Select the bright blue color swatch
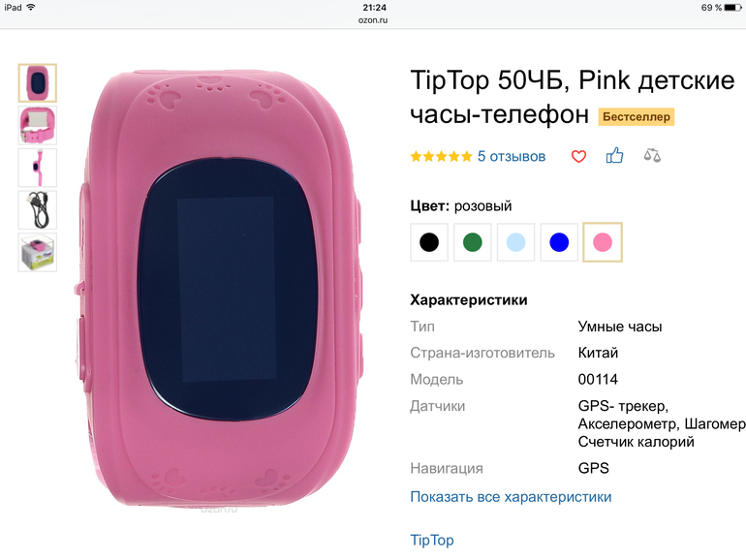This screenshot has width=746, height=560. coord(559,242)
